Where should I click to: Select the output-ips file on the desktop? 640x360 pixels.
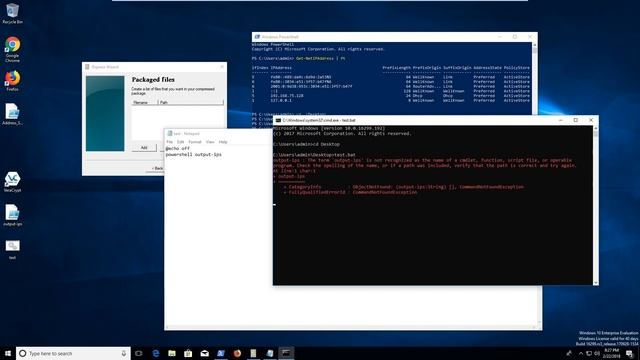[x=12, y=215]
